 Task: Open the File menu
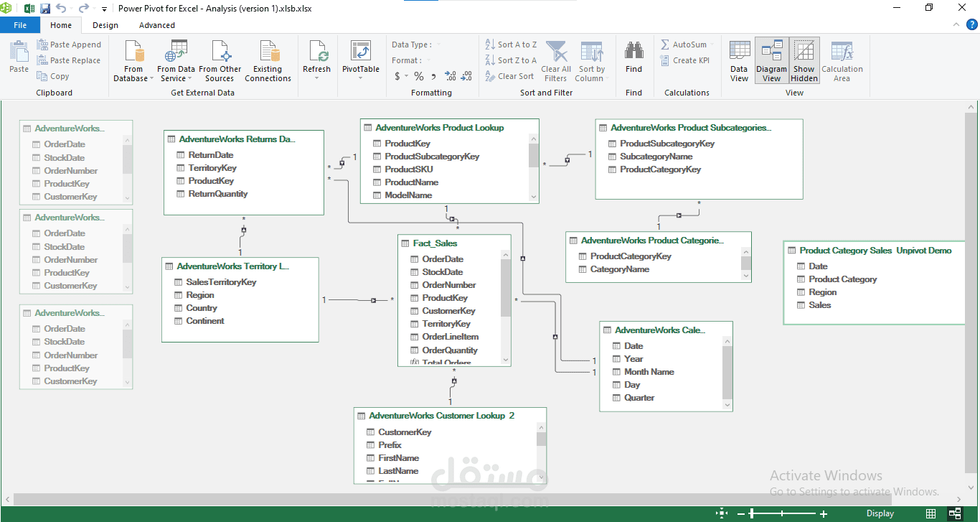point(20,25)
